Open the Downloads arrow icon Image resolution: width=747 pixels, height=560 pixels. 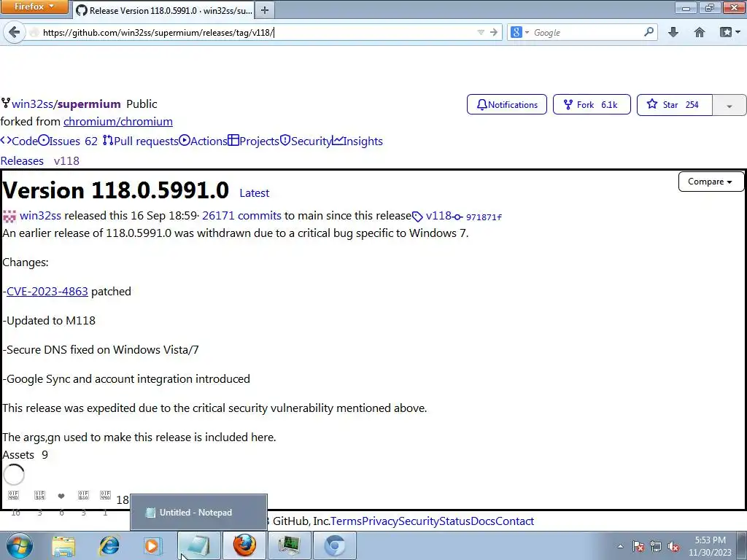point(673,32)
